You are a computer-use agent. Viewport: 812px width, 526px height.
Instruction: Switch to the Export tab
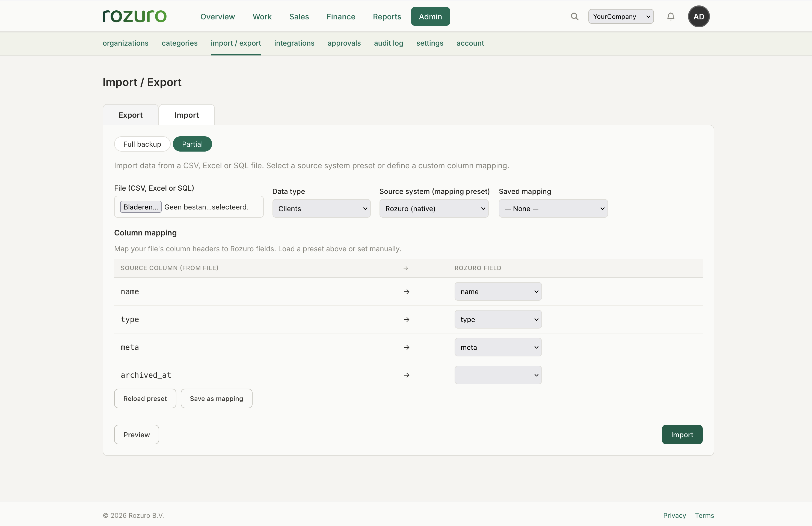tap(131, 115)
